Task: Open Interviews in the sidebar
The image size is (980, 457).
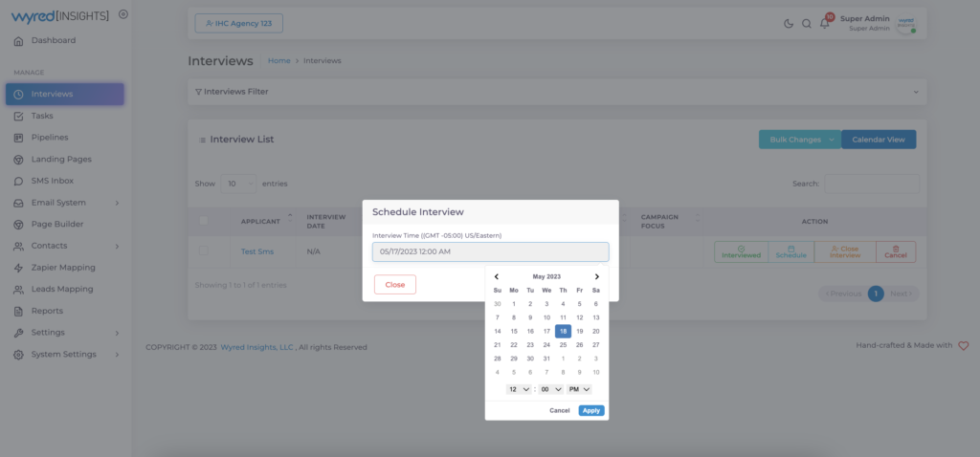Action: coord(65,95)
